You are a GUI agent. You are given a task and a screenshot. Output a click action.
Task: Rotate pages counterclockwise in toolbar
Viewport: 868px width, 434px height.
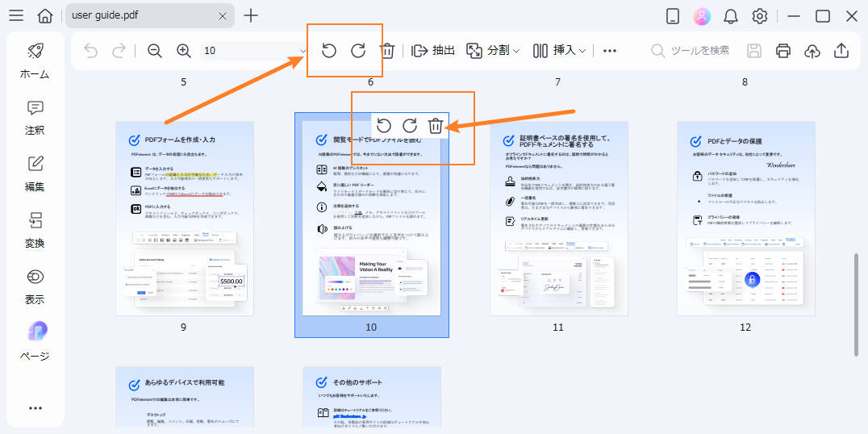pyautogui.click(x=329, y=50)
